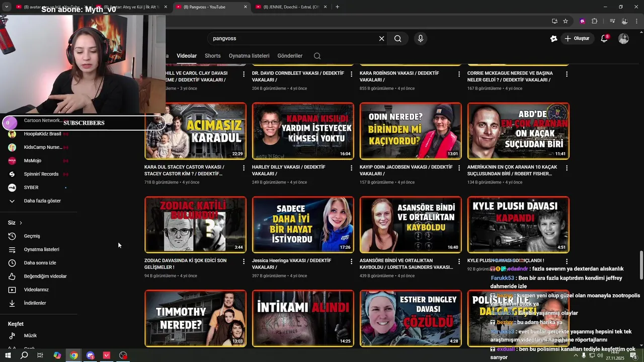The height and width of the screenshot is (362, 644).
Task: Start voice search with the microphone icon
Action: (420, 38)
